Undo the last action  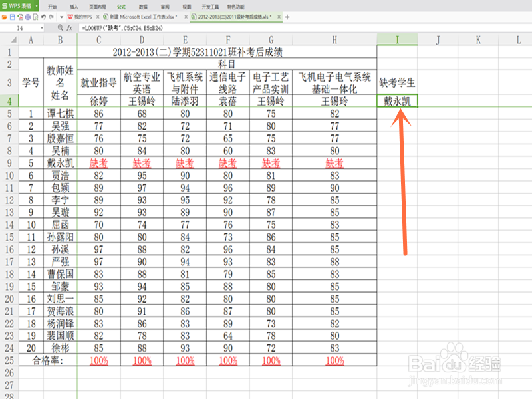tap(43, 16)
